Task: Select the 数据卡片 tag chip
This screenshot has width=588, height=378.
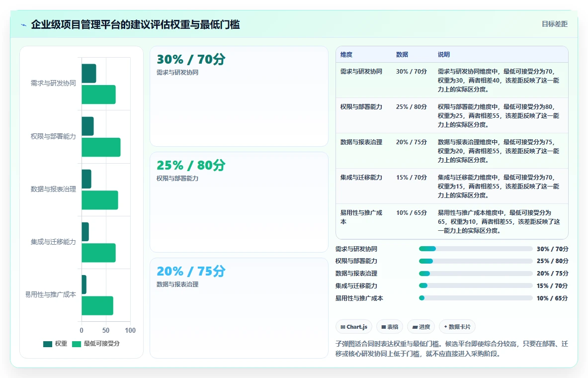Action: pyautogui.click(x=457, y=327)
